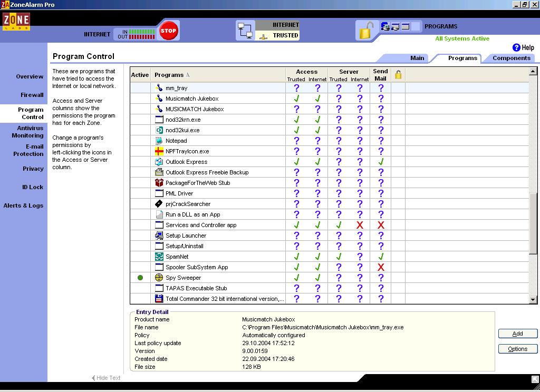Open E-mail Protection in the sidebar

click(x=28, y=150)
